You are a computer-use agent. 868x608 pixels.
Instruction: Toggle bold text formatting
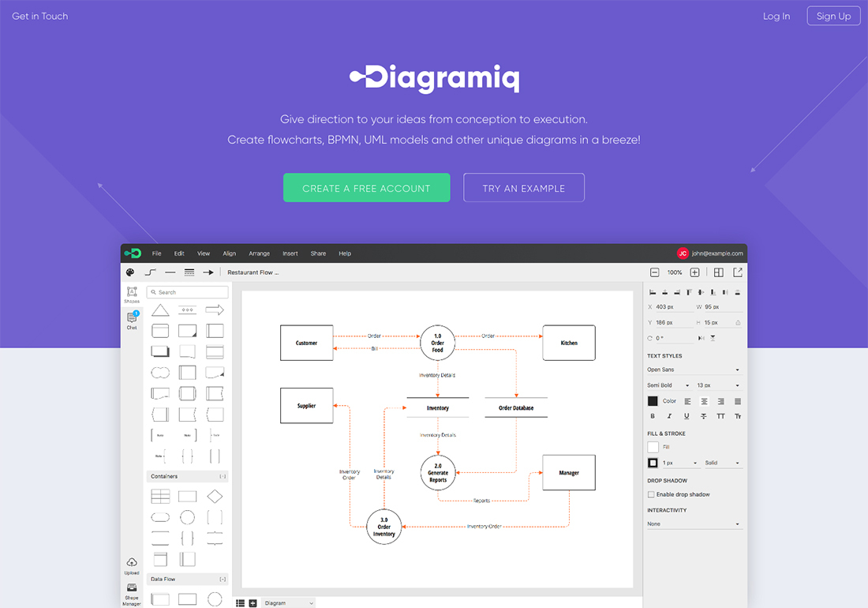[x=653, y=416]
